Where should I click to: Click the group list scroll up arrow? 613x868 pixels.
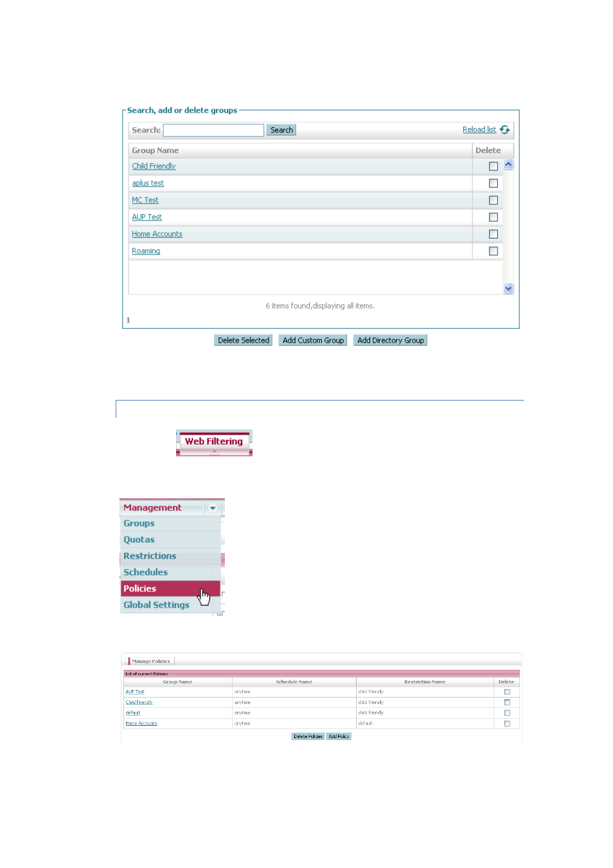508,165
